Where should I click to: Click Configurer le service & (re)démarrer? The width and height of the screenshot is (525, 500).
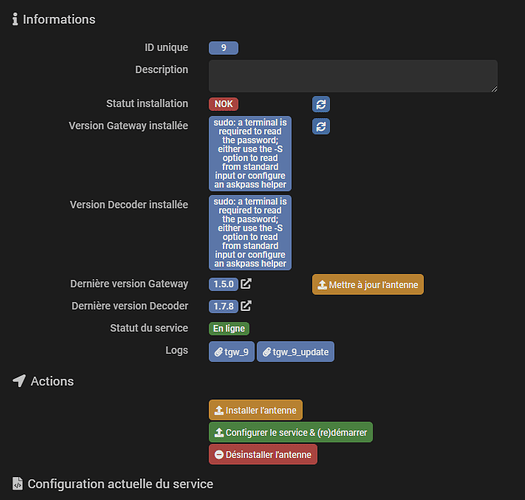(291, 432)
